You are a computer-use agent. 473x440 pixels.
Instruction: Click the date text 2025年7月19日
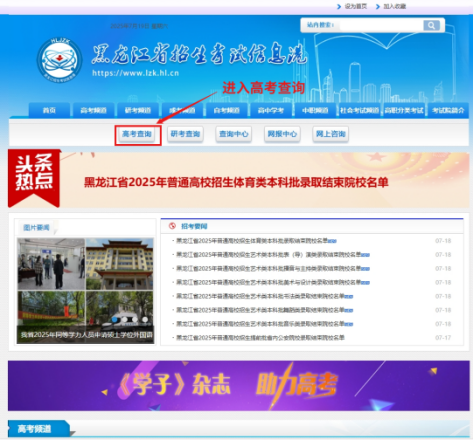click(x=130, y=26)
